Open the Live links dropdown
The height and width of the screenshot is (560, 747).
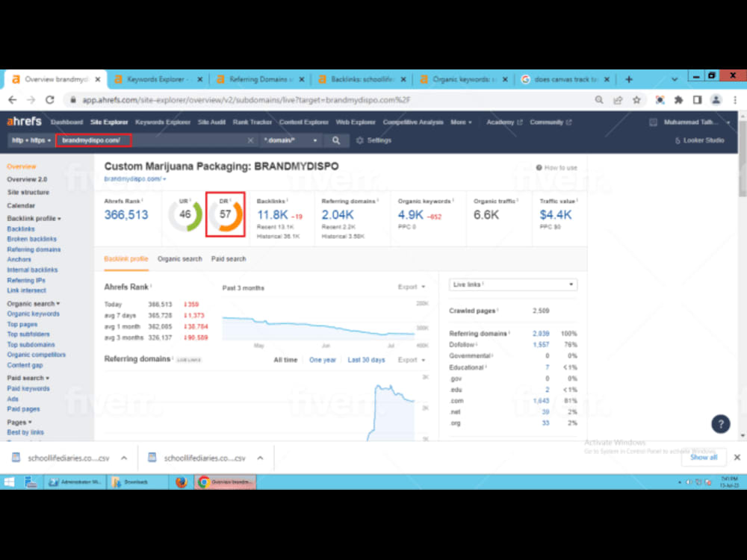pos(513,284)
